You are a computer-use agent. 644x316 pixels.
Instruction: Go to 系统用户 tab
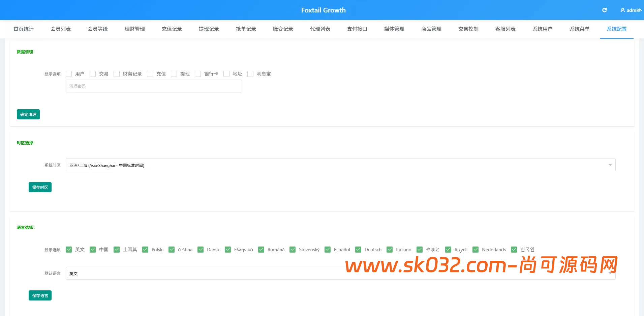(543, 29)
